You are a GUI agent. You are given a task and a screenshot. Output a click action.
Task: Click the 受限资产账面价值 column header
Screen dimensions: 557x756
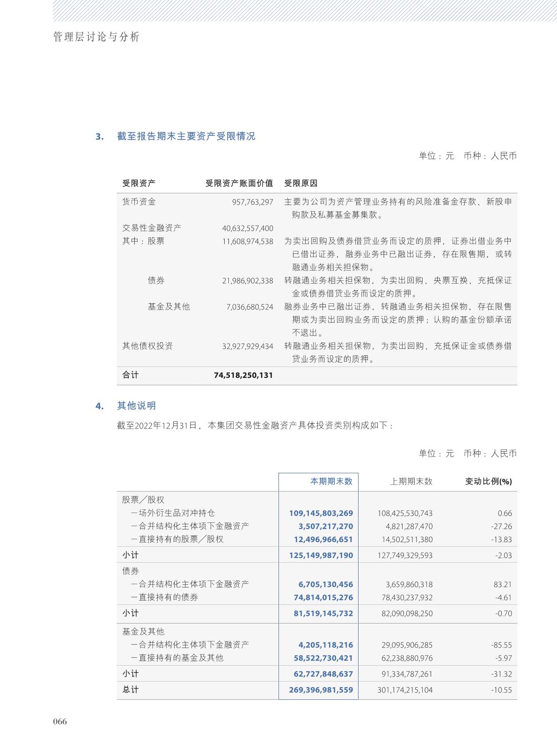pyautogui.click(x=239, y=183)
